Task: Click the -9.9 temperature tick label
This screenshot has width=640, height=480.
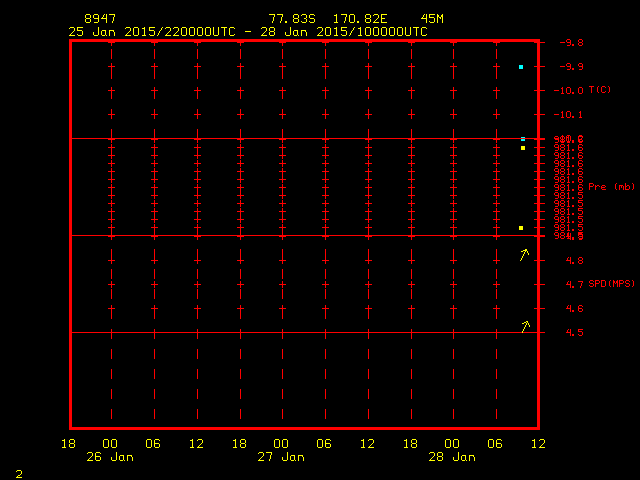Action: click(571, 67)
